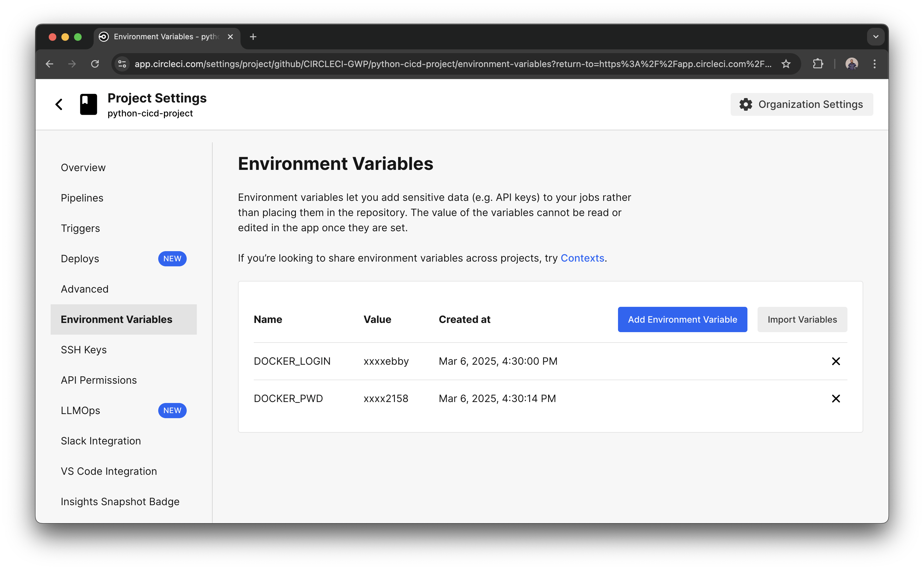Viewport: 924px width, 570px height.
Task: Switch to the Environment Variables section
Action: click(116, 319)
